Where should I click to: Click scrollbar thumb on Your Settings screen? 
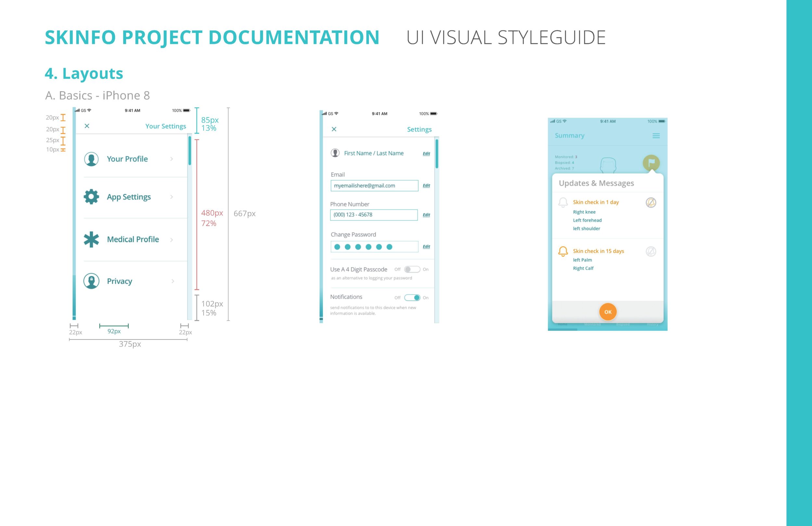[190, 151]
